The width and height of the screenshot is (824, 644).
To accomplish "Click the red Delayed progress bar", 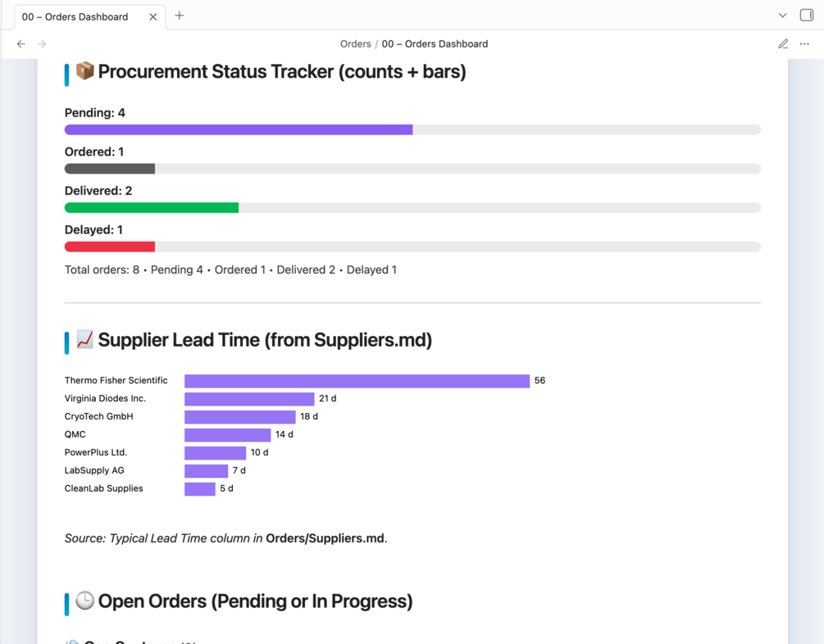I will 110,247.
